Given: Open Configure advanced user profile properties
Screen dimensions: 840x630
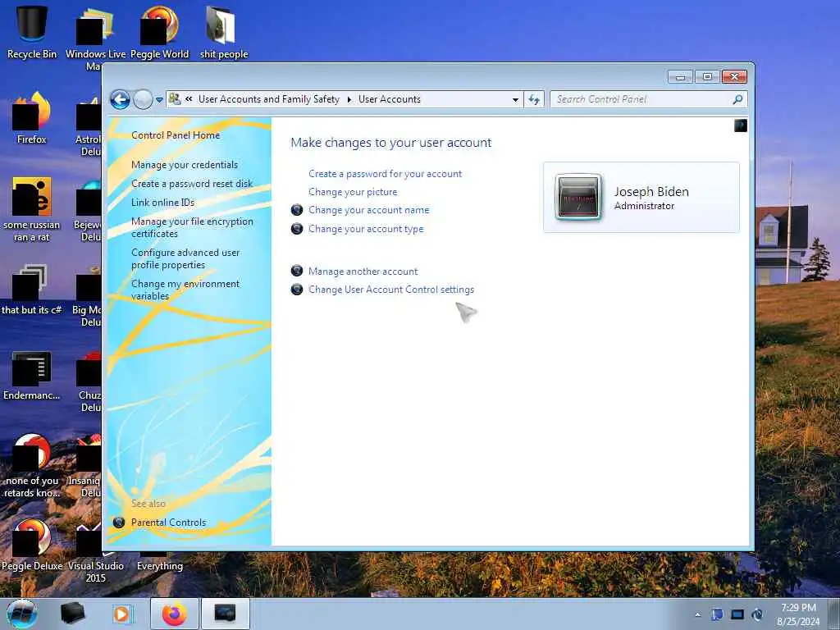Looking at the screenshot, I should pyautogui.click(x=185, y=258).
